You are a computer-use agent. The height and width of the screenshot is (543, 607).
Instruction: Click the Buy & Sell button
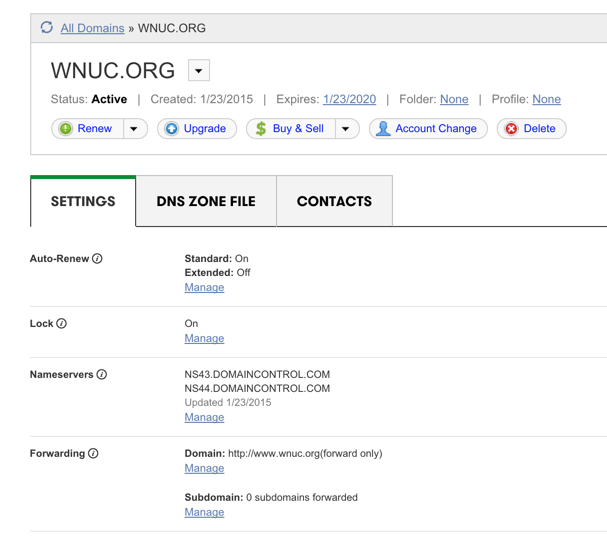pos(290,129)
